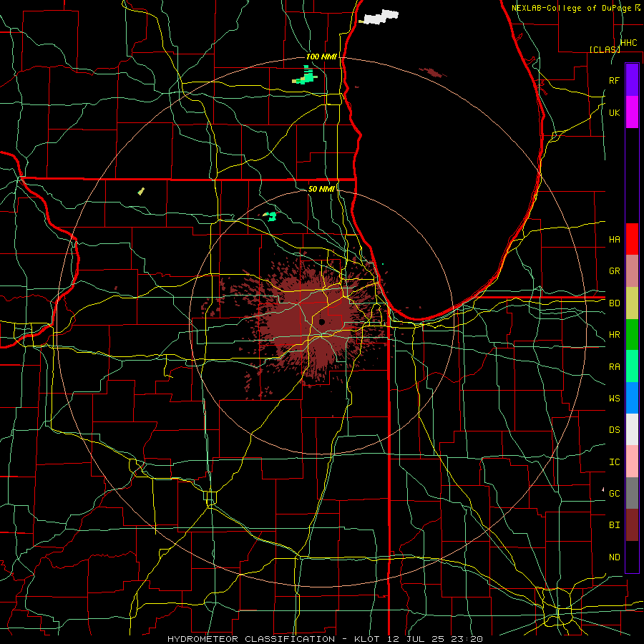Screen dimensions: 644x644
Task: Click the green rain echo near 100 NMI ring
Action: [x=306, y=77]
